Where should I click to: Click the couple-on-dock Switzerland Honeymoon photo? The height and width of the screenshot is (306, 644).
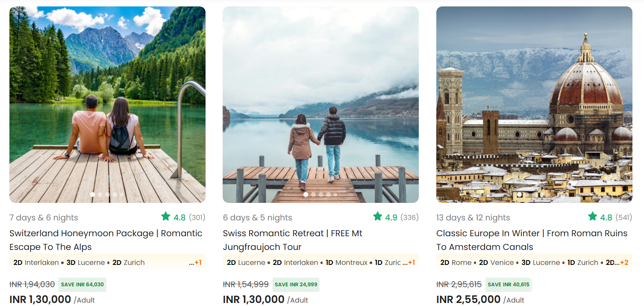coord(107,104)
